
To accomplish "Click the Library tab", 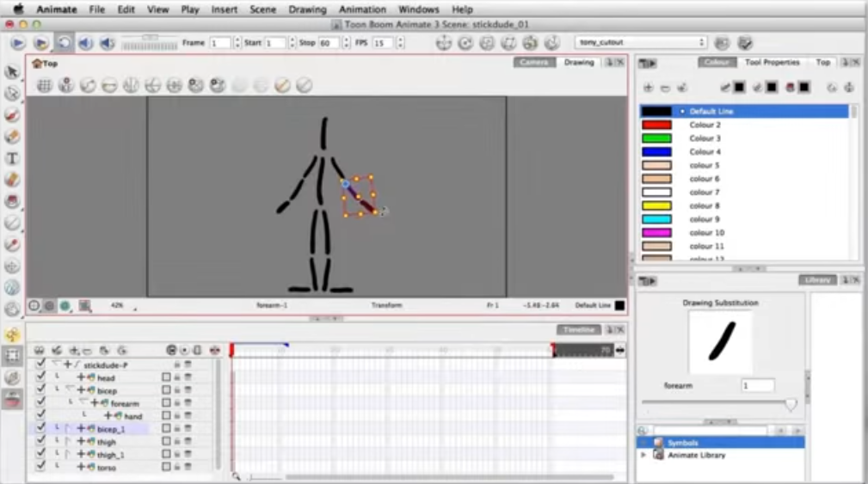I will click(x=817, y=280).
